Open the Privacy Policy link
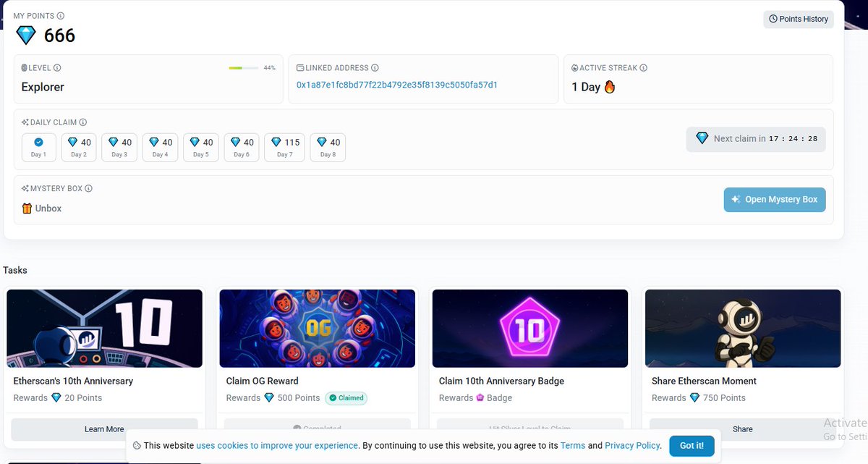This screenshot has width=868, height=464. click(631, 446)
